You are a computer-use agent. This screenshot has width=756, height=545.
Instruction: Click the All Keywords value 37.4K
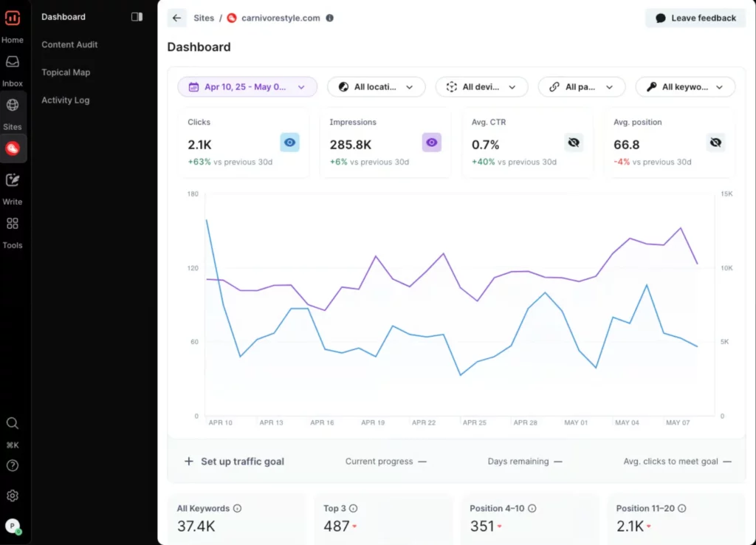tap(196, 527)
